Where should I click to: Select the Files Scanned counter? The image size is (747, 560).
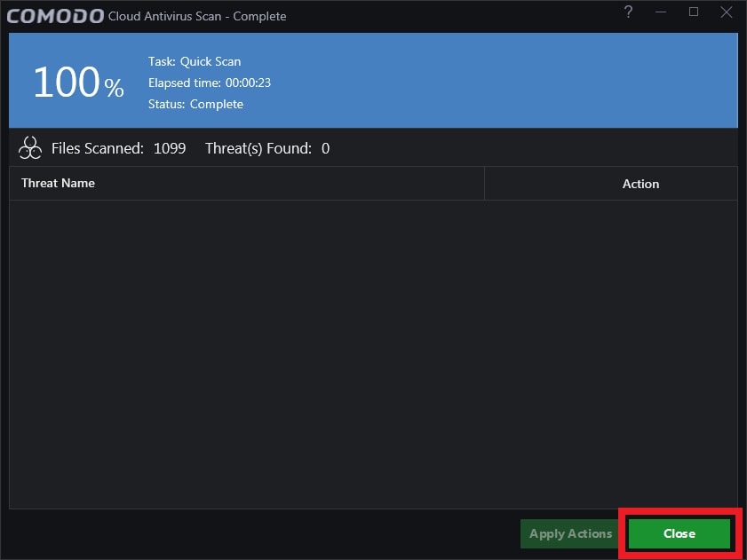pos(122,148)
